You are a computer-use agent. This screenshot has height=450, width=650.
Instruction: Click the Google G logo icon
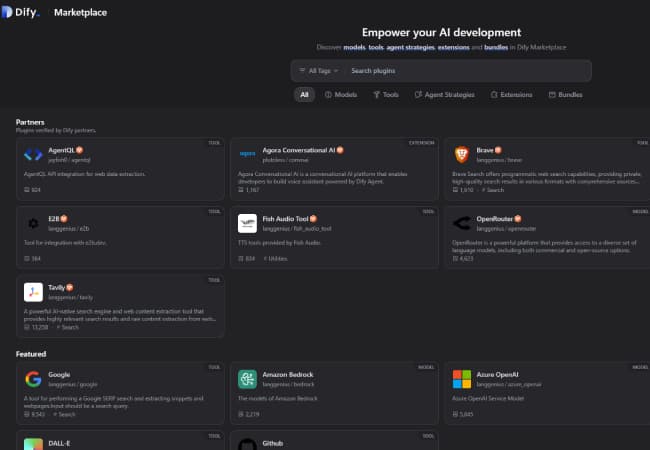(33, 379)
